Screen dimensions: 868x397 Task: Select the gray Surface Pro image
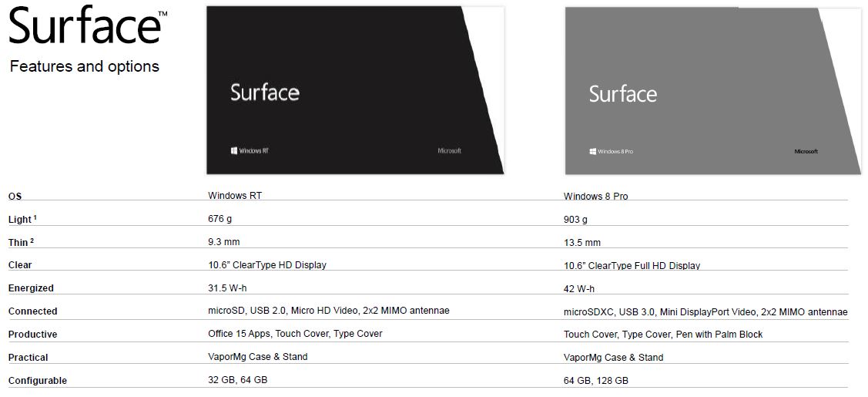pyautogui.click(x=712, y=91)
